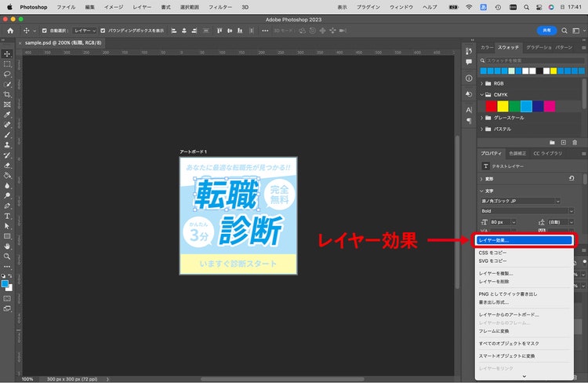Click the blue 共有 share button

pos(546,31)
